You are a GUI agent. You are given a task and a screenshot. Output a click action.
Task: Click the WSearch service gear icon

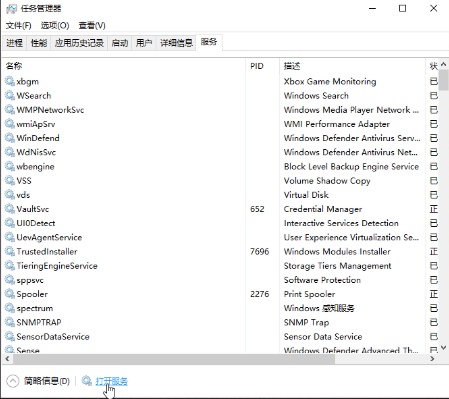[x=10, y=95]
